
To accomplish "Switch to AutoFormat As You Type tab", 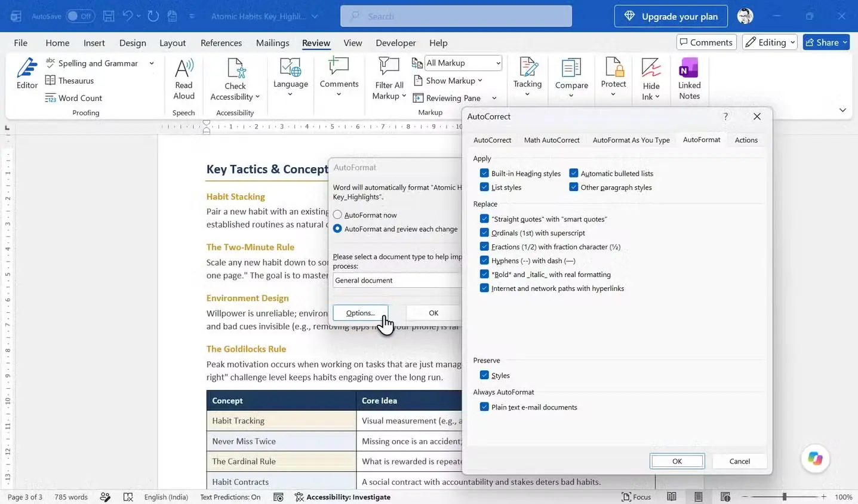I will click(631, 140).
